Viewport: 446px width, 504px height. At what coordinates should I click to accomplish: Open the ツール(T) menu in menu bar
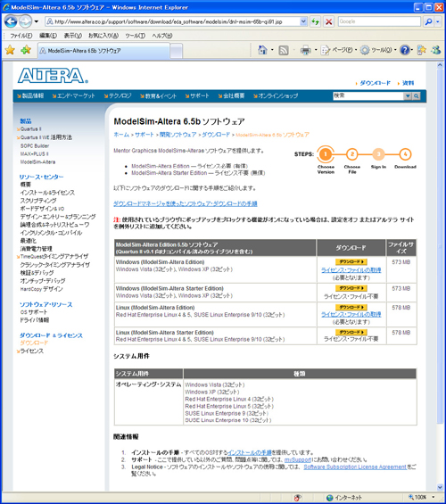click(x=135, y=36)
